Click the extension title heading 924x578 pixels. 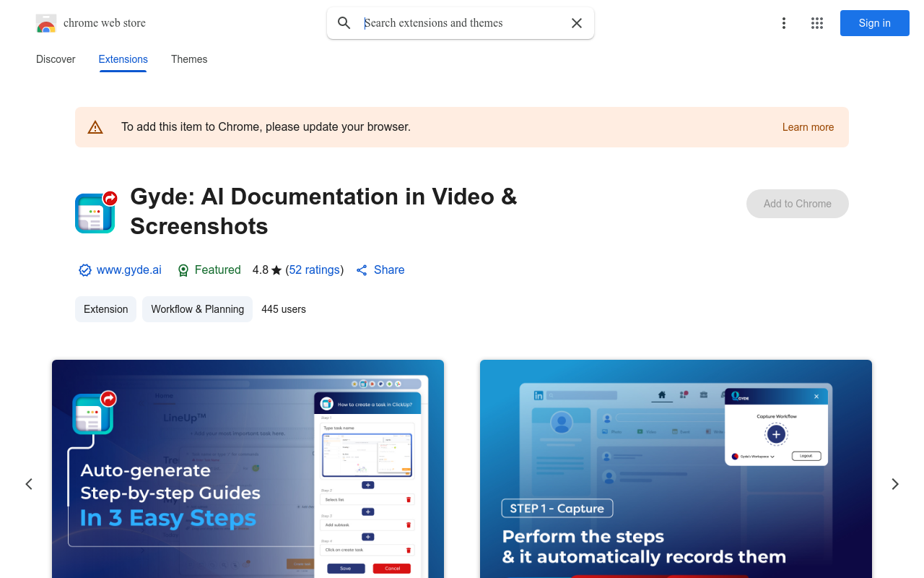(323, 211)
